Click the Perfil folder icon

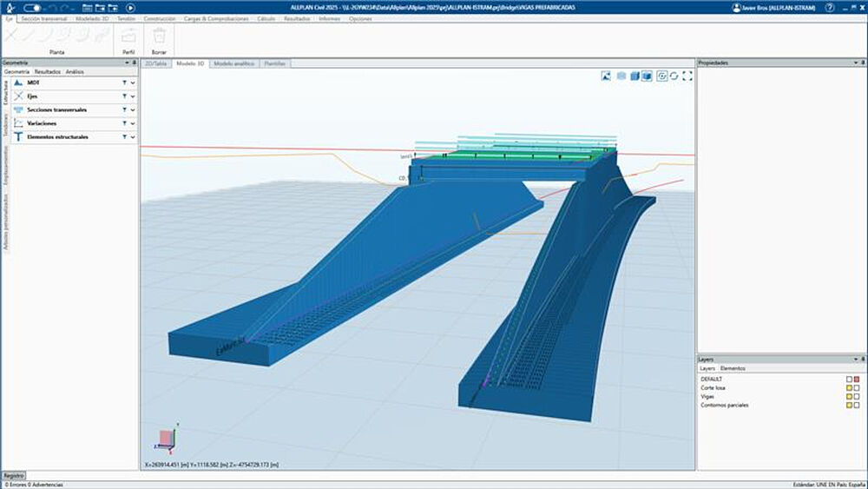pyautogui.click(x=128, y=36)
